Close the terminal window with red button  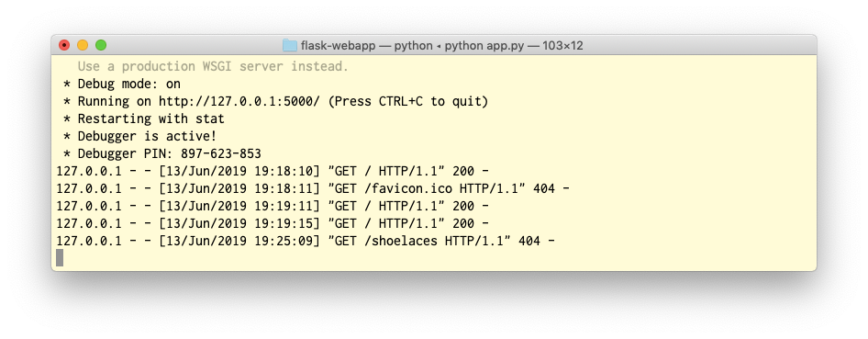pos(65,45)
